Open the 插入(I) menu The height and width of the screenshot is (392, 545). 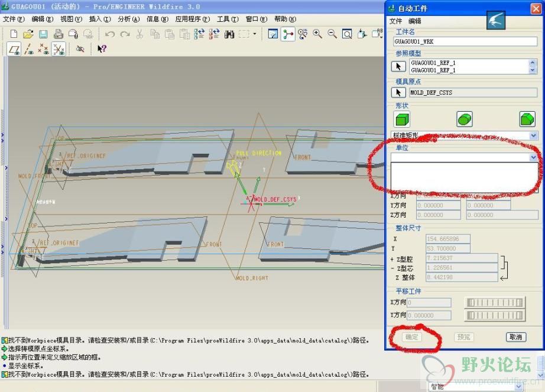pos(100,19)
